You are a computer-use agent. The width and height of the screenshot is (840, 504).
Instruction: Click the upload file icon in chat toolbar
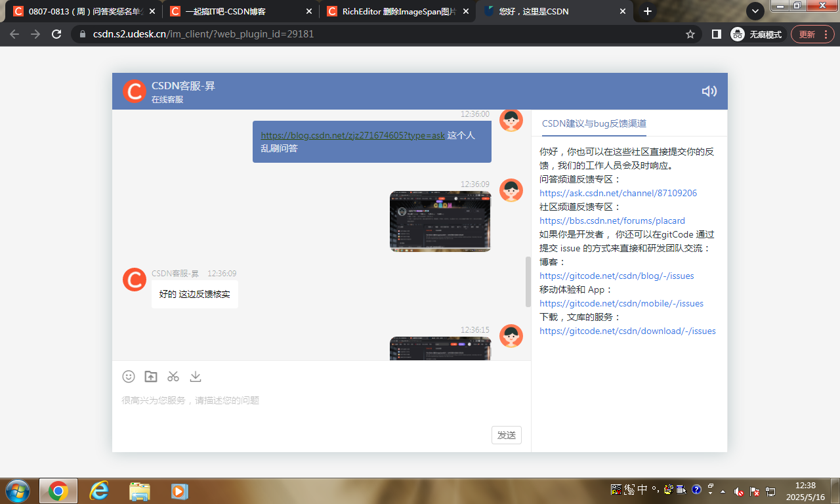151,376
